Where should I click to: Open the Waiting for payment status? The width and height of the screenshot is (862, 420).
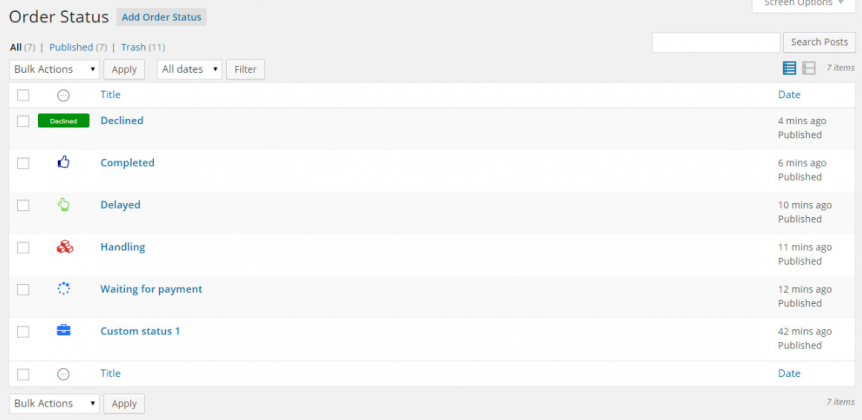coord(151,289)
